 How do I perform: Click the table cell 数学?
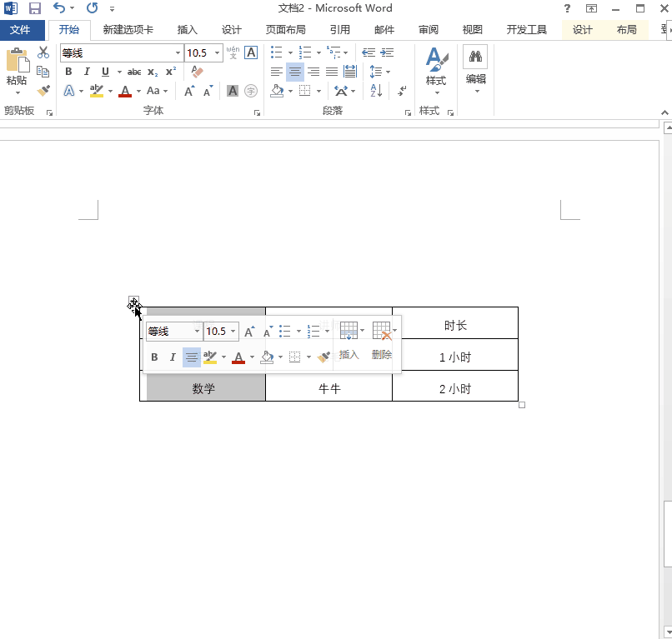(203, 388)
